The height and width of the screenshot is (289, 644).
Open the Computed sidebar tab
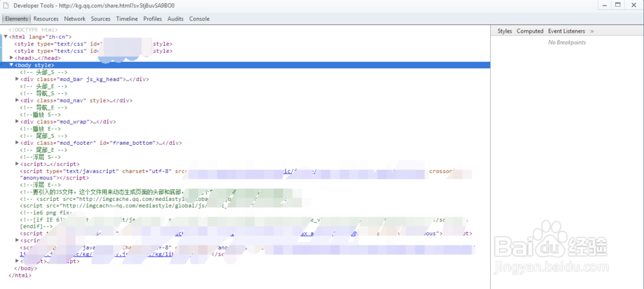(530, 31)
